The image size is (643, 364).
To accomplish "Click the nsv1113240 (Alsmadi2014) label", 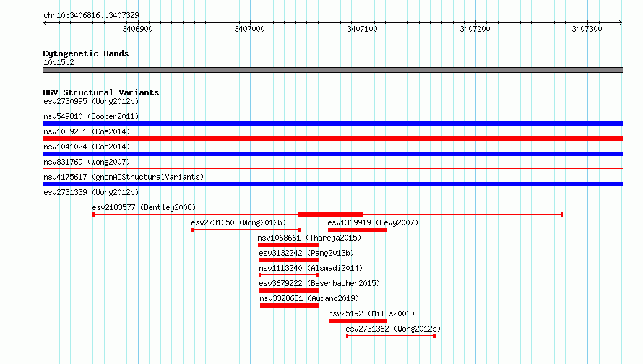I will click(x=311, y=268).
